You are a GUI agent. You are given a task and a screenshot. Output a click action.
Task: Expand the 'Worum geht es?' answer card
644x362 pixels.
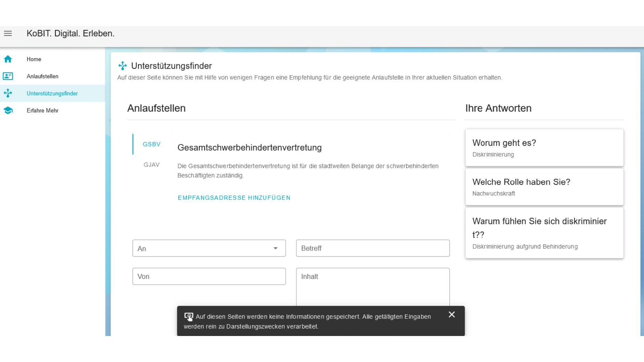click(x=544, y=148)
